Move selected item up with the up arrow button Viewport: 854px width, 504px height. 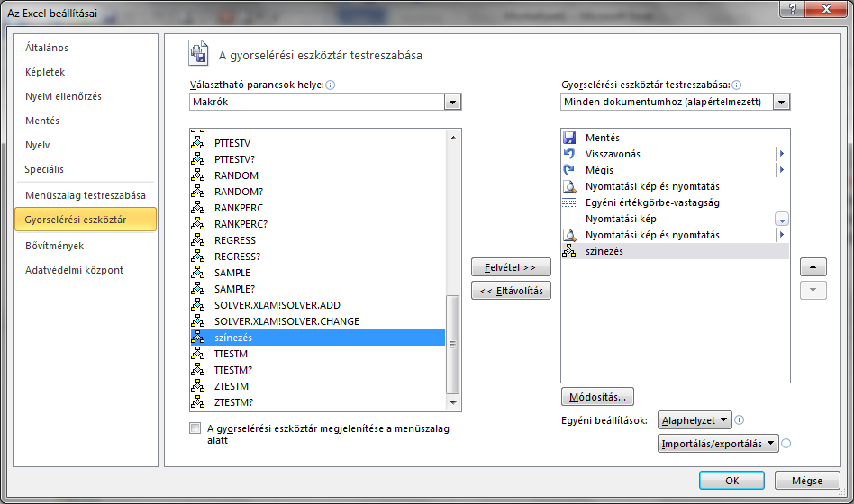click(813, 266)
